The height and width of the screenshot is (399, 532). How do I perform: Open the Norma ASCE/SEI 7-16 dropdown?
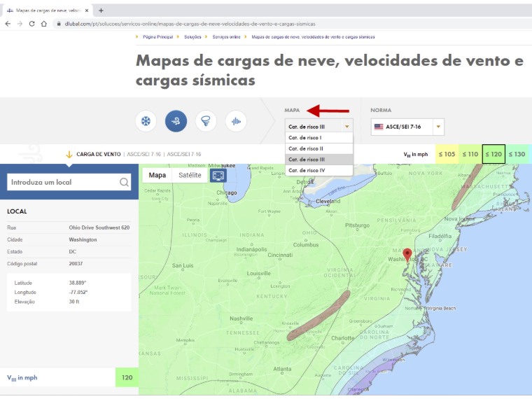[407, 127]
